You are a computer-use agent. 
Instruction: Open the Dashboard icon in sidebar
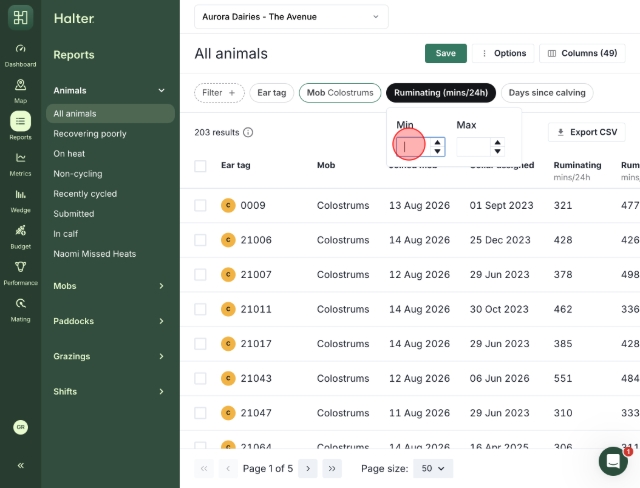point(20,49)
